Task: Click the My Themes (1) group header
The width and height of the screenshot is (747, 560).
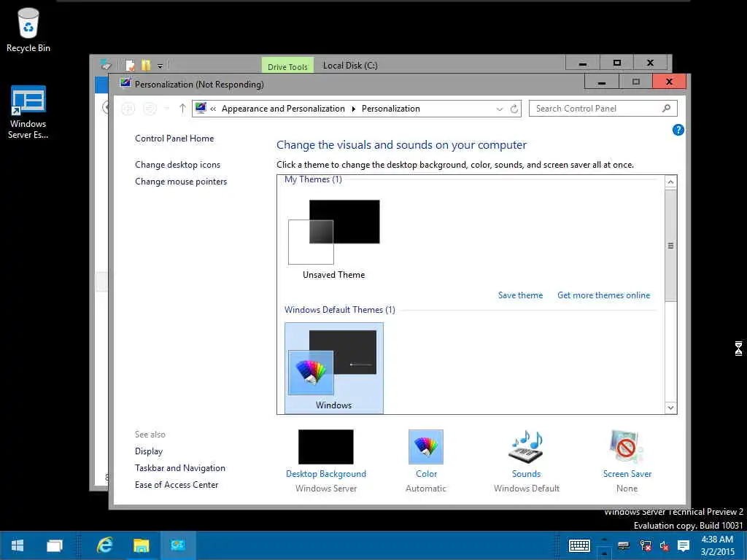Action: (x=313, y=179)
